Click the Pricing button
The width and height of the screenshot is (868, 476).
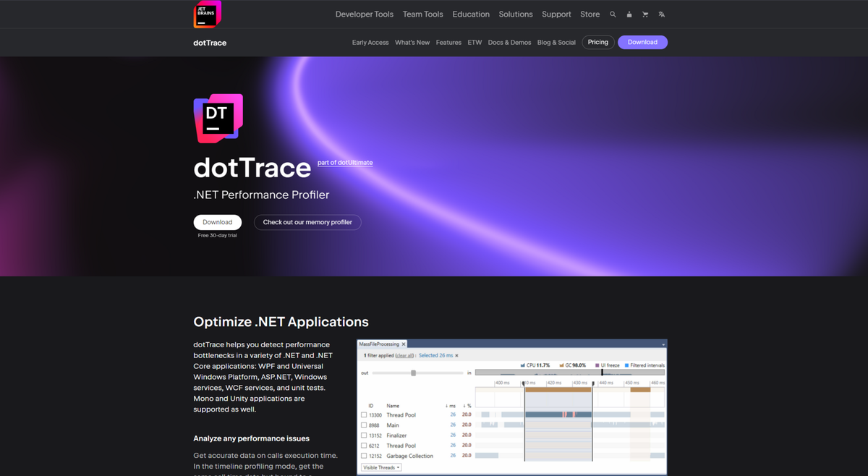pos(598,42)
